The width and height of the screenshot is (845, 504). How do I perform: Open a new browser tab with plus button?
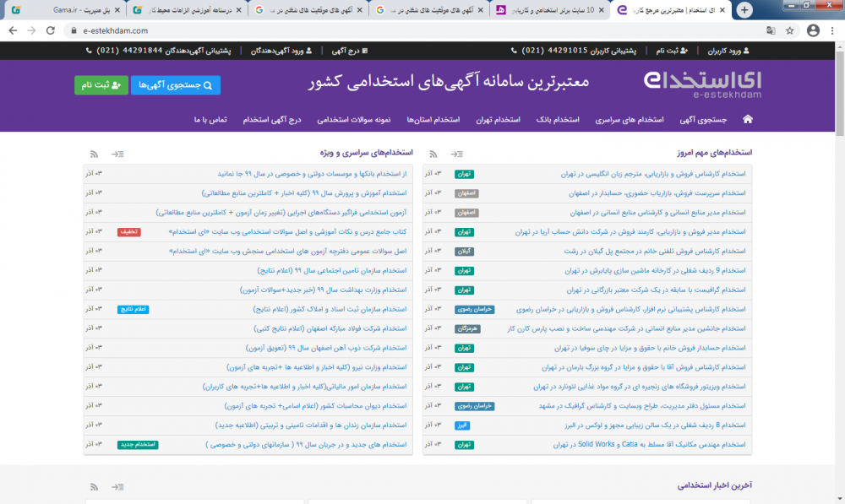[x=744, y=9]
